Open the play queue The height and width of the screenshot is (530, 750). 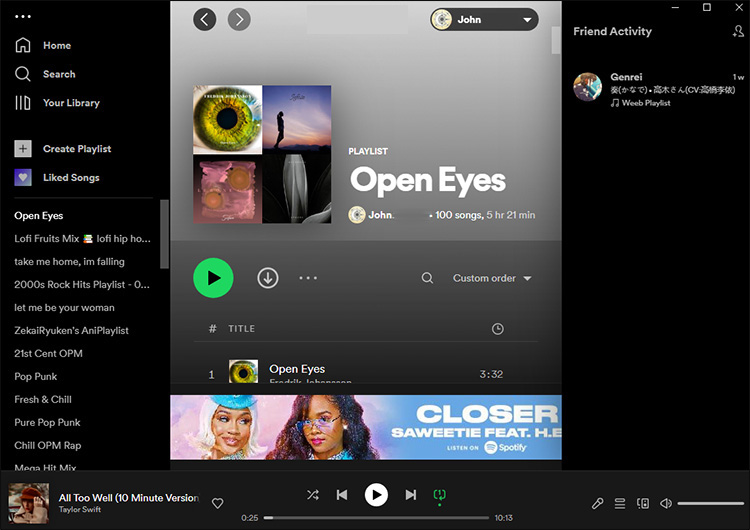620,503
